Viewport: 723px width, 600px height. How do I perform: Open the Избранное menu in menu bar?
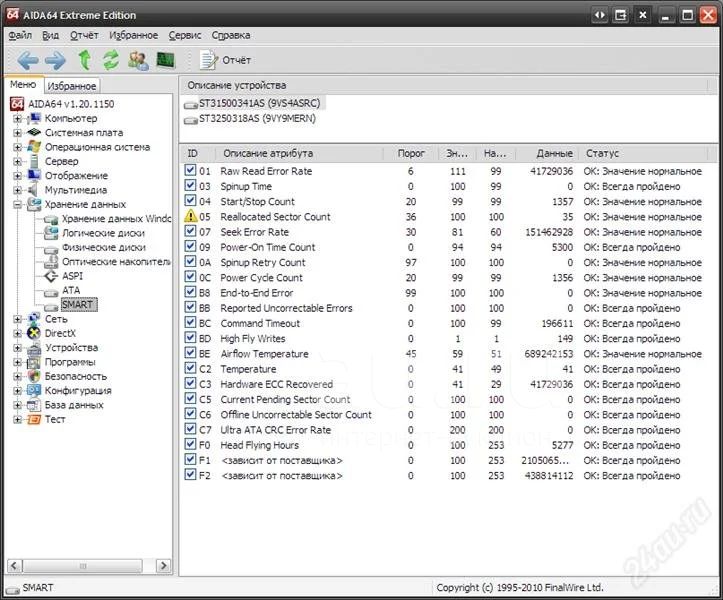133,35
